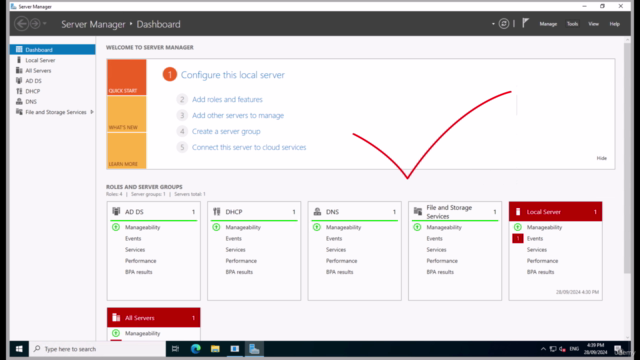This screenshot has height=360, width=640.
Task: Open Events in the Local Server tile
Action: (x=535, y=238)
